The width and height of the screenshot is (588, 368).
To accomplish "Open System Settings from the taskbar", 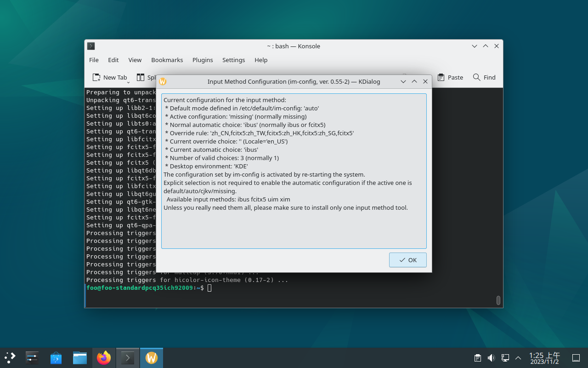I will [x=32, y=357].
